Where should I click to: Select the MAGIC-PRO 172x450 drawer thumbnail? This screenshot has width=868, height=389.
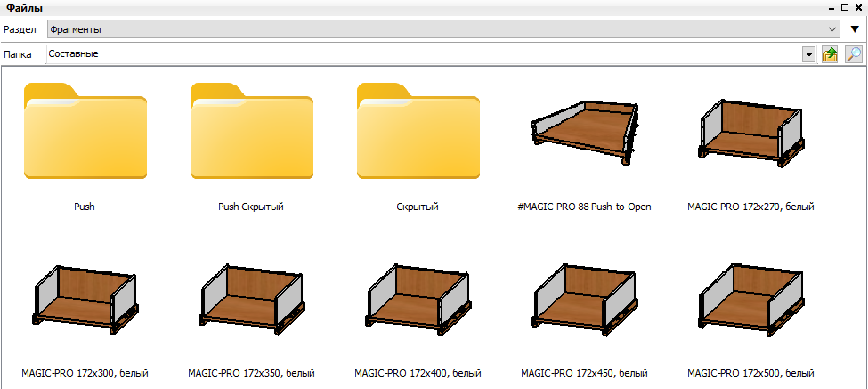(x=585, y=299)
